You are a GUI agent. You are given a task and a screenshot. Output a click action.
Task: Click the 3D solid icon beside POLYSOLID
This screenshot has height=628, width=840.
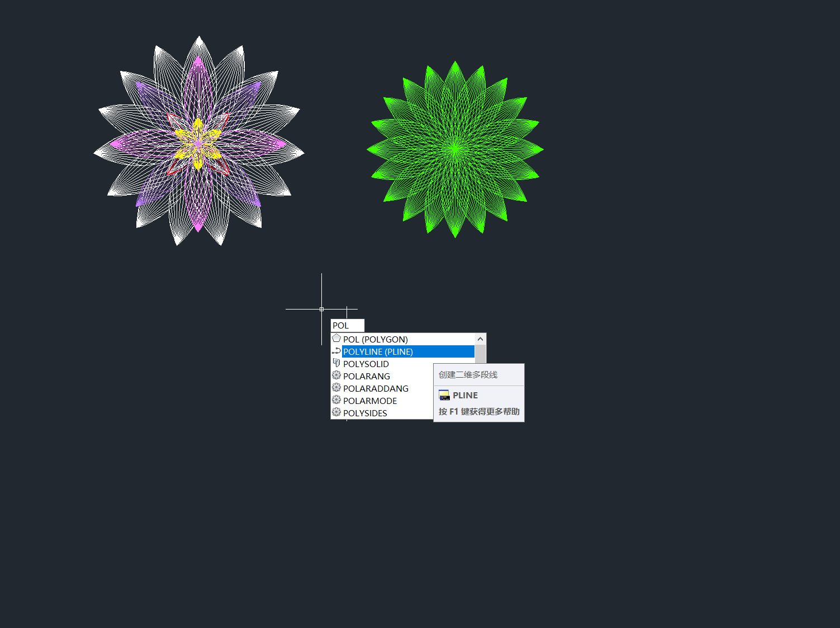(x=336, y=363)
